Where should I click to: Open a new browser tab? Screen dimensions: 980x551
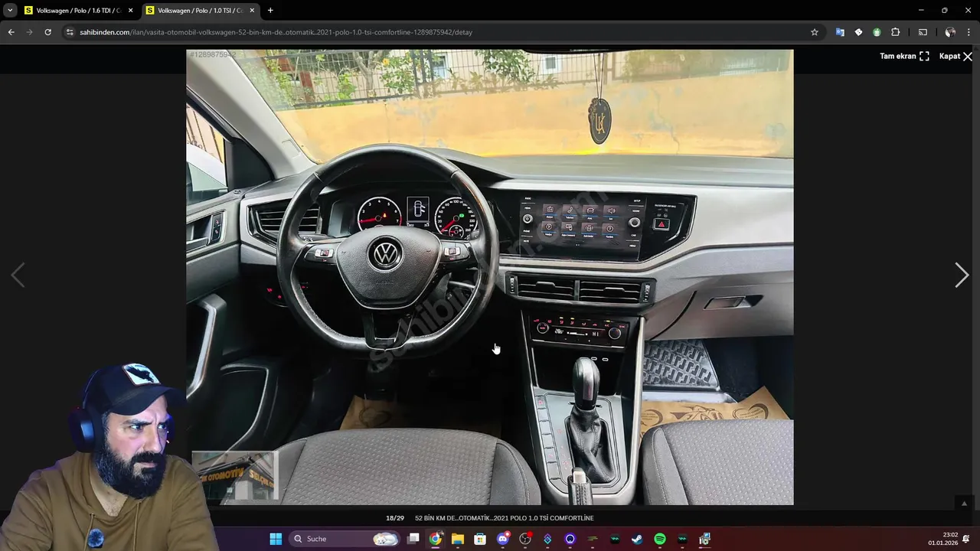pyautogui.click(x=270, y=11)
